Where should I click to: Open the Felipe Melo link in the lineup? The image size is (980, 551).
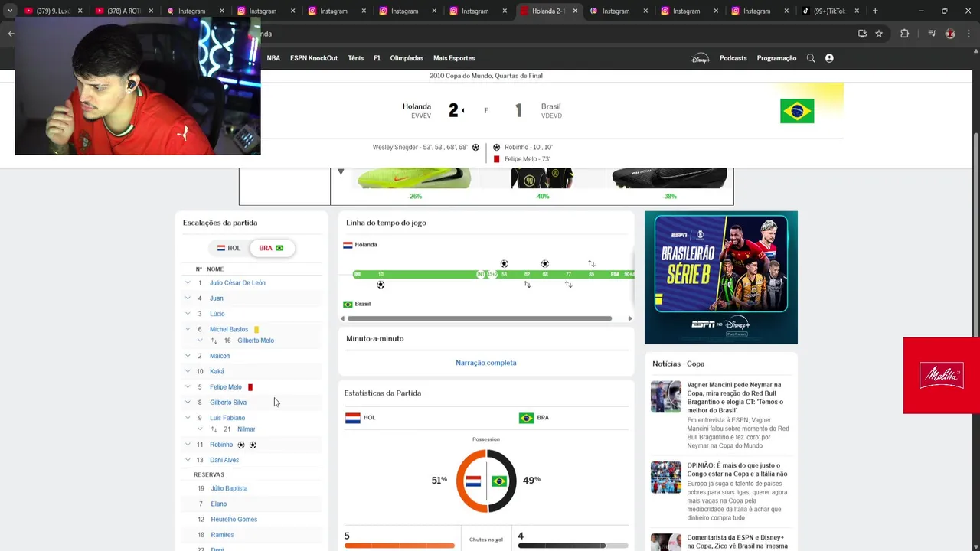226,387
